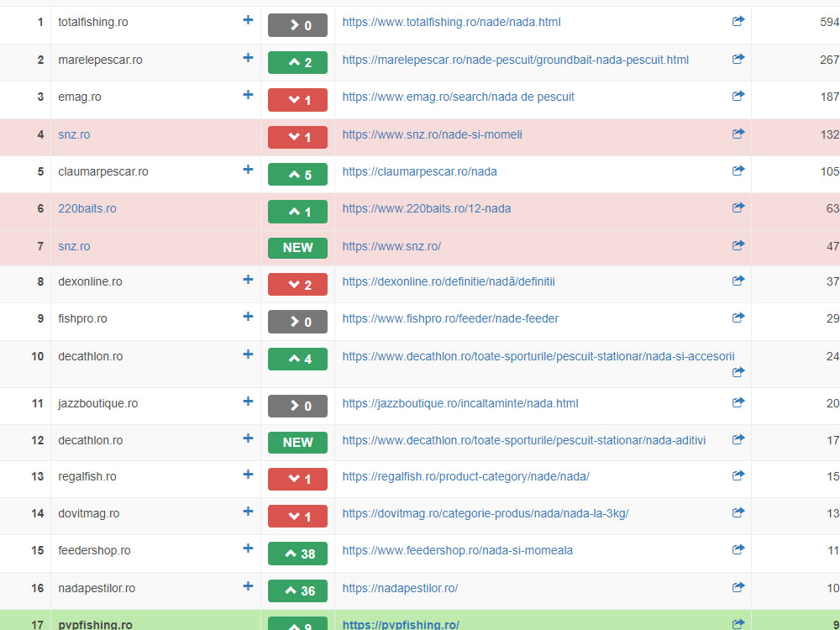Select the snz.ro domain in row 7

click(74, 246)
